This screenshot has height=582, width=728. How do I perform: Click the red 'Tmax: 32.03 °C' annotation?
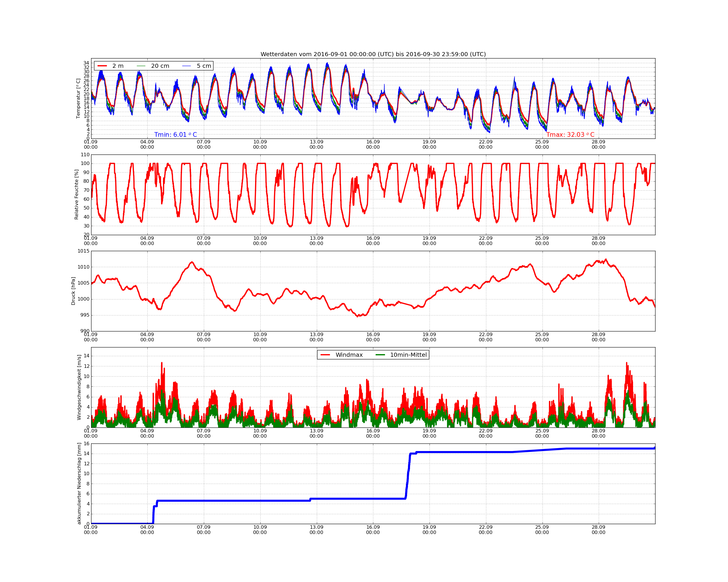(570, 135)
